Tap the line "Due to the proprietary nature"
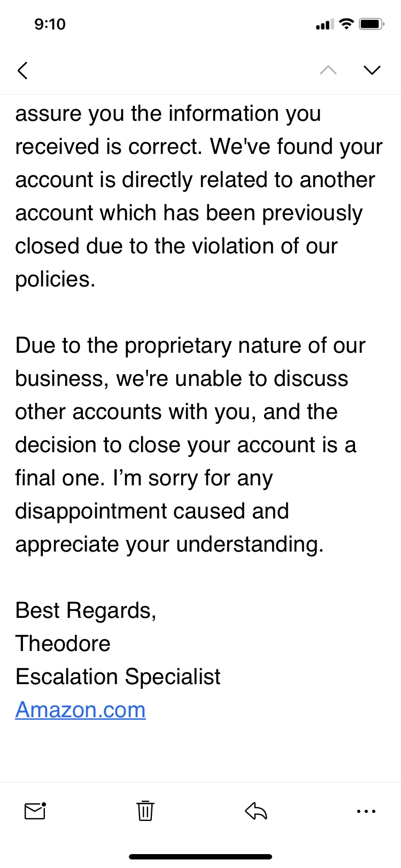 click(x=190, y=345)
